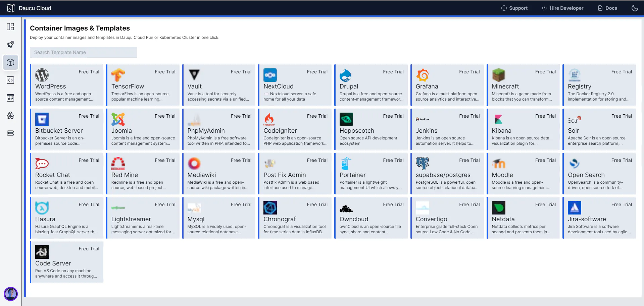Viewport: 644px width, 306px height.
Task: Click the Kibana logo icon
Action: pyautogui.click(x=499, y=119)
